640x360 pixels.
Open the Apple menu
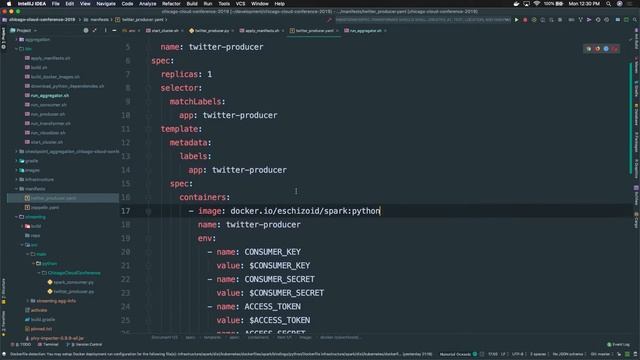pyautogui.click(x=9, y=4)
